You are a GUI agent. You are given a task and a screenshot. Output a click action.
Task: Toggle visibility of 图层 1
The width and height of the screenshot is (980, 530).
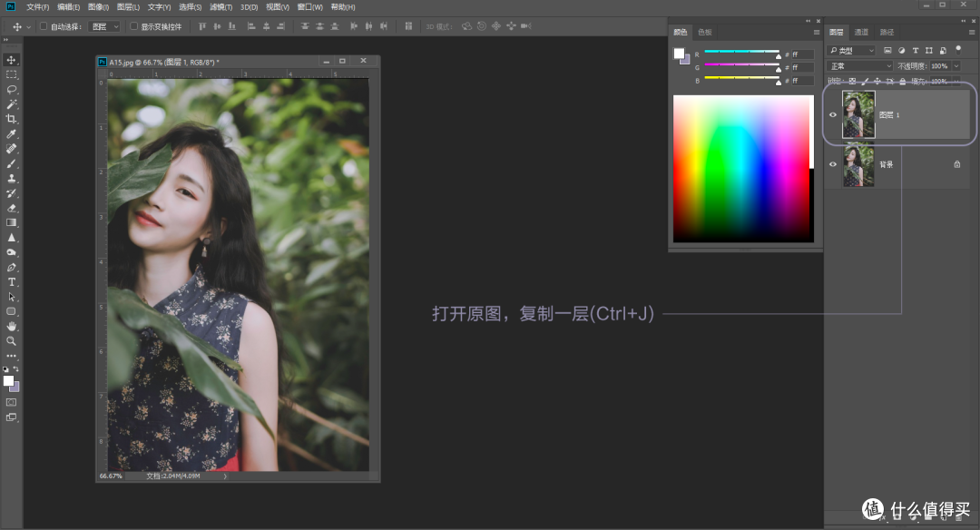point(833,114)
